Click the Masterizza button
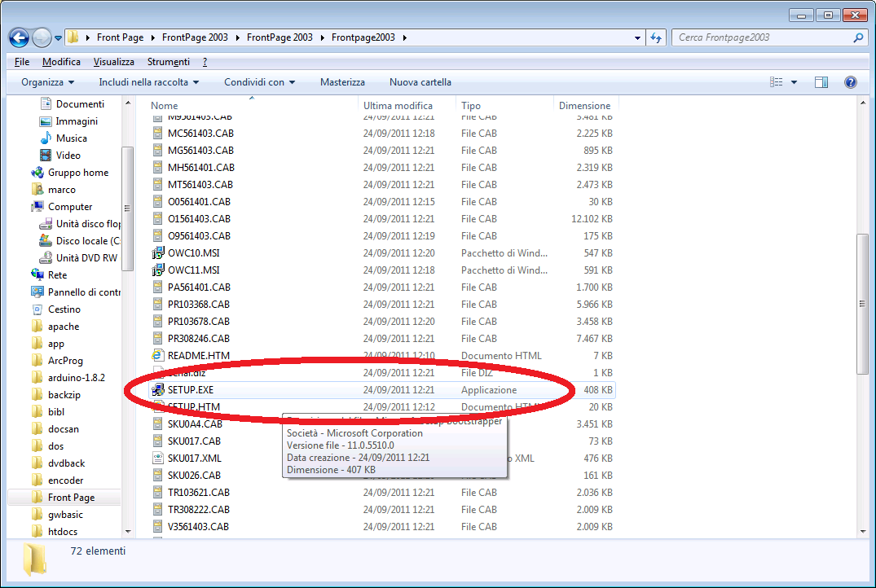 pos(342,82)
